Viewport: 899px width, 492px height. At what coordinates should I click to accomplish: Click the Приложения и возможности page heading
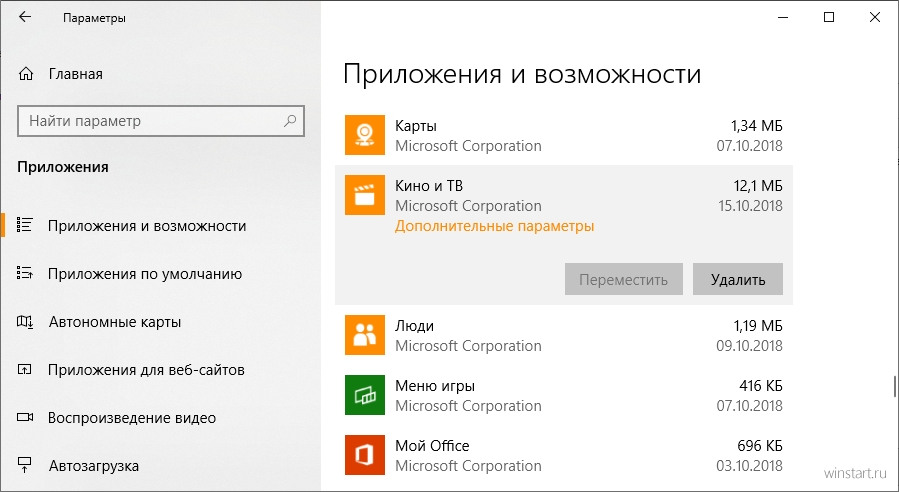pos(522,75)
